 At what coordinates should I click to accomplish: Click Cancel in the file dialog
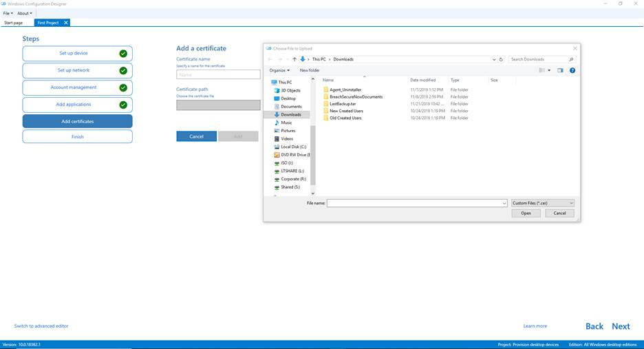tap(559, 213)
